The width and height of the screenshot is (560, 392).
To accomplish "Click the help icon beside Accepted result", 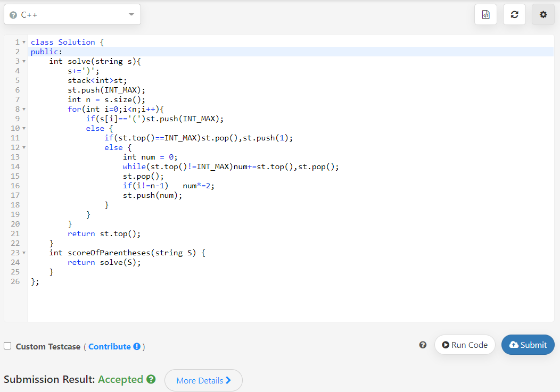I will pos(151,379).
